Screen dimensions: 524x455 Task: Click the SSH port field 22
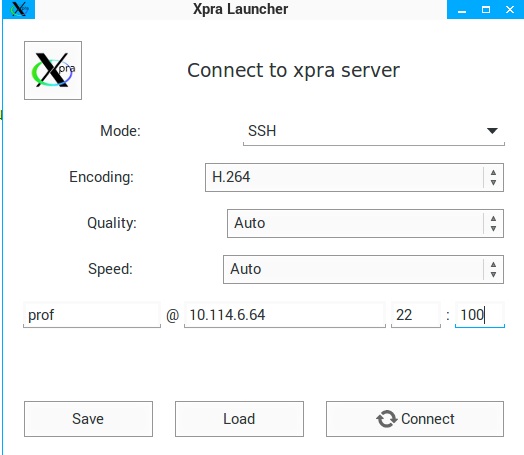pyautogui.click(x=416, y=315)
